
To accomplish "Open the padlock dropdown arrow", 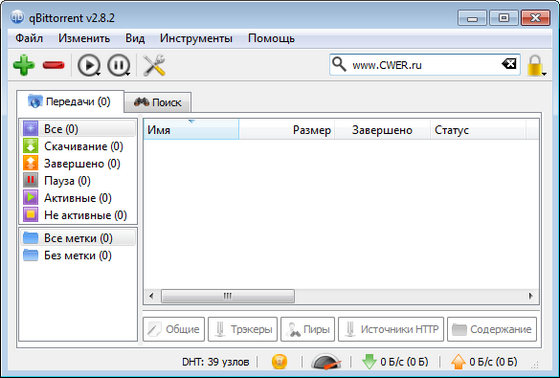I will point(544,74).
